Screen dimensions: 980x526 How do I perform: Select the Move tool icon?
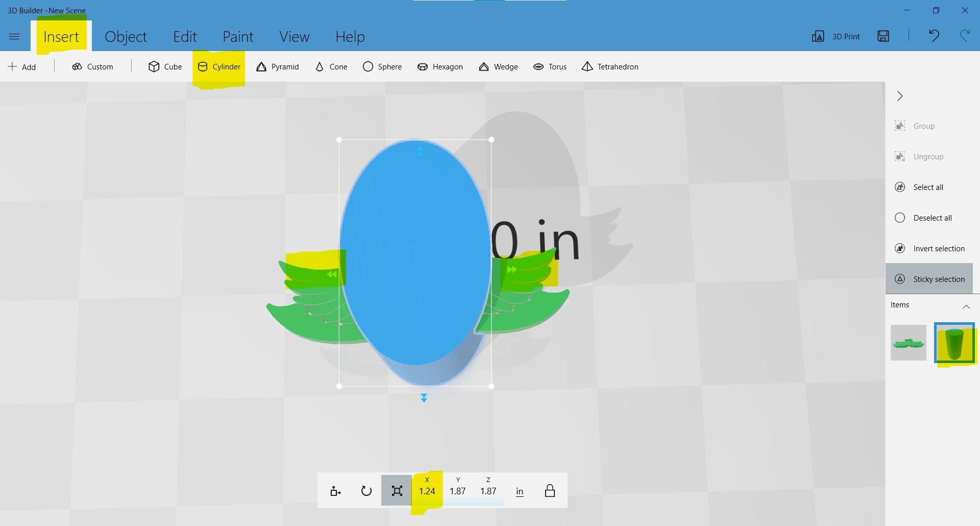point(335,491)
